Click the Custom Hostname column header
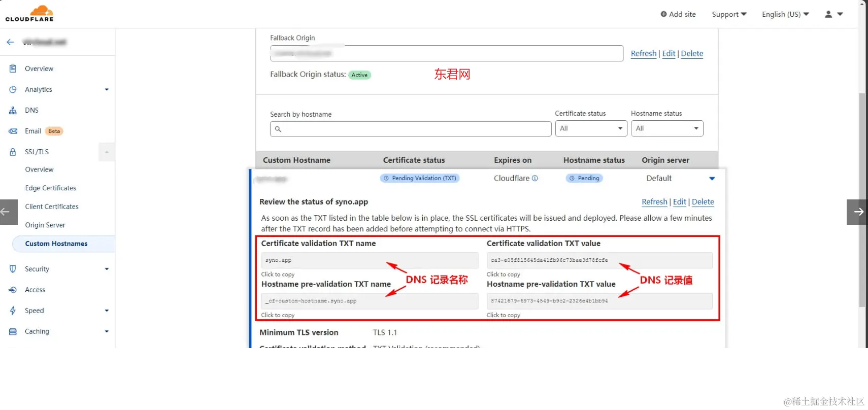868x410 pixels. tap(296, 160)
